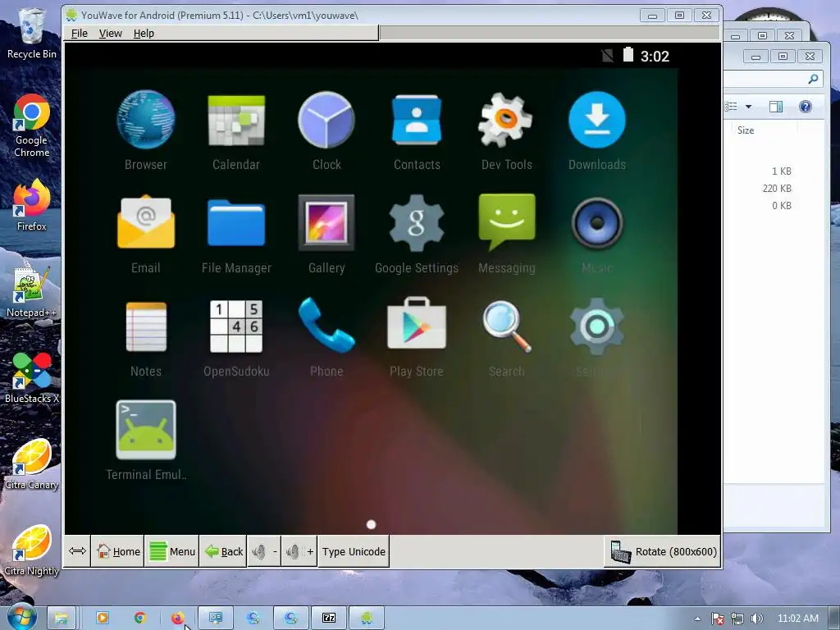Open the Help menu in YouWave

tap(144, 33)
